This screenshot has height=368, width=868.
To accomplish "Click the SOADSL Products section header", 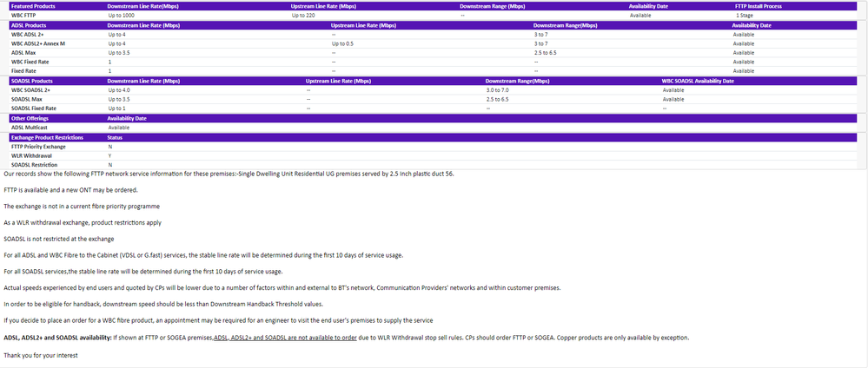I will pos(31,81).
